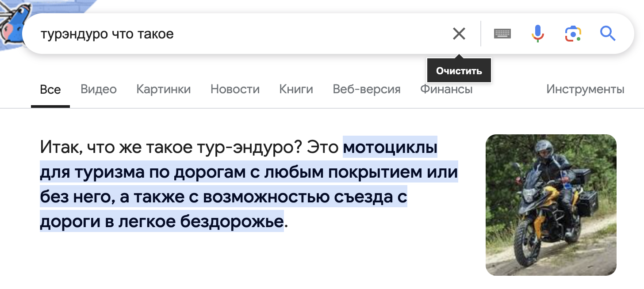Click the highlighted word 'мотоциклы' in the snippet
644x289 pixels.
(390, 147)
